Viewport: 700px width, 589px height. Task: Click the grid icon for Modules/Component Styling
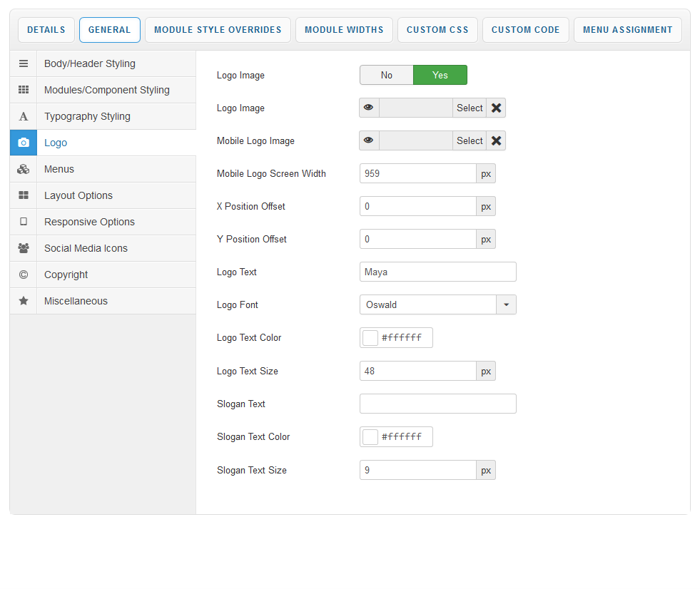[x=24, y=90]
